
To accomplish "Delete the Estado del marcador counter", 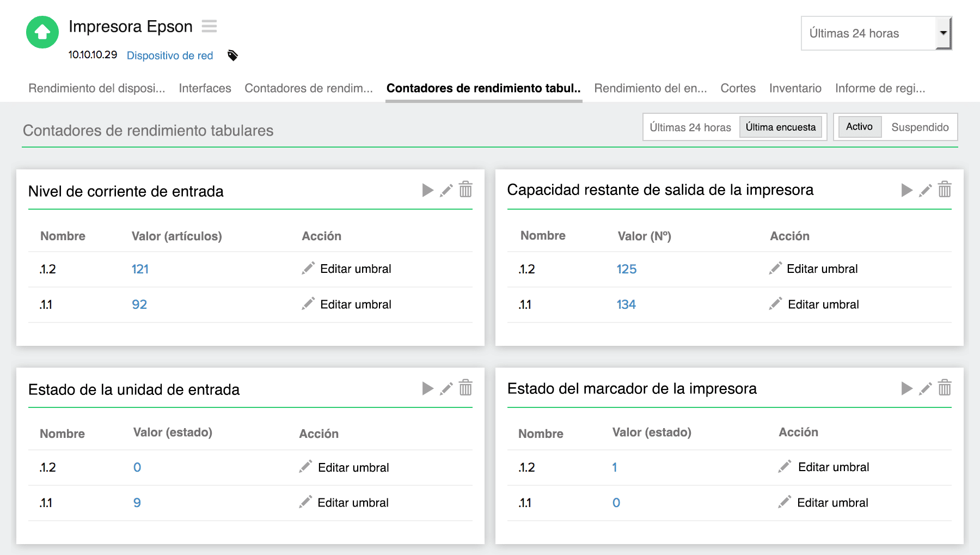I will pyautogui.click(x=945, y=388).
